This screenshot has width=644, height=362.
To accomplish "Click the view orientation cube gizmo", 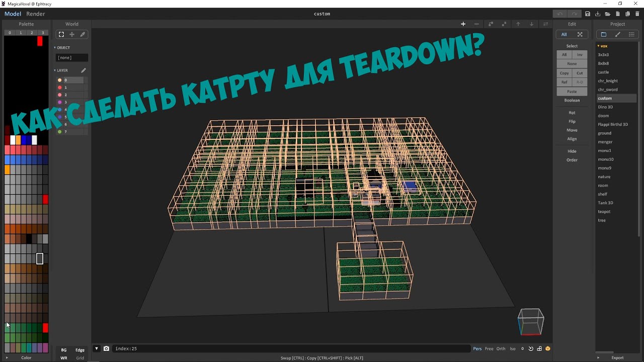I will tap(531, 322).
